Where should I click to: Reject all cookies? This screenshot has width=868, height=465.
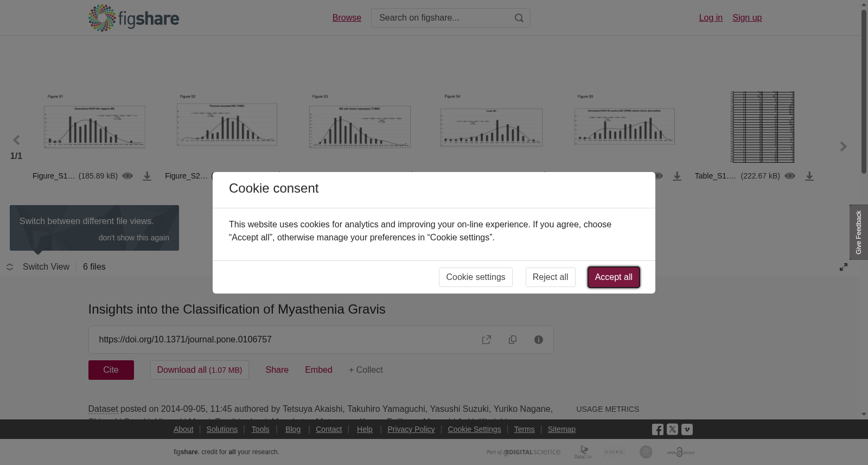click(550, 277)
